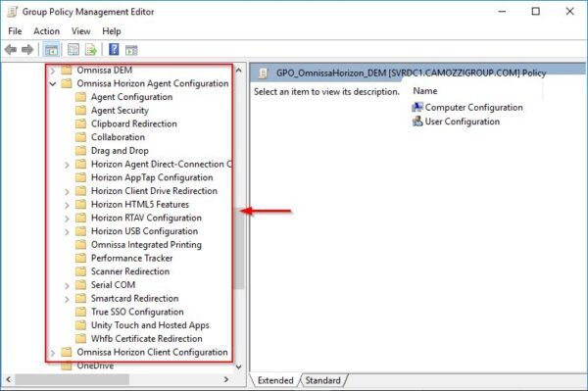Click tree vertical scrollbar thumb

tap(239, 248)
